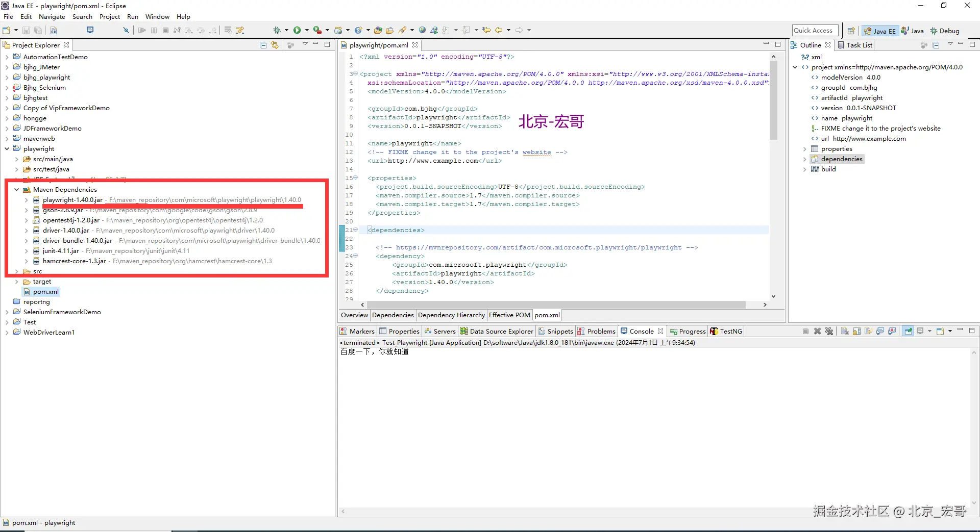The width and height of the screenshot is (980, 532).
Task: Click the Open Console icon
Action: point(940,331)
